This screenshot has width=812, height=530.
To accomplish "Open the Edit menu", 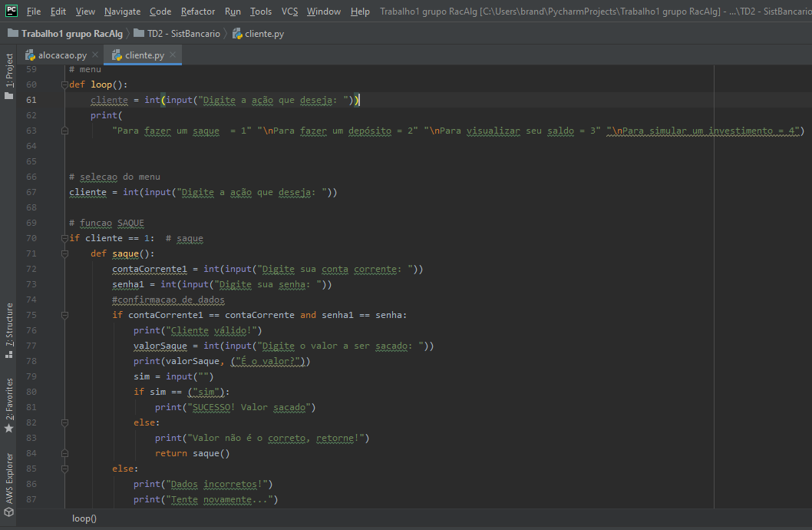I will [58, 12].
